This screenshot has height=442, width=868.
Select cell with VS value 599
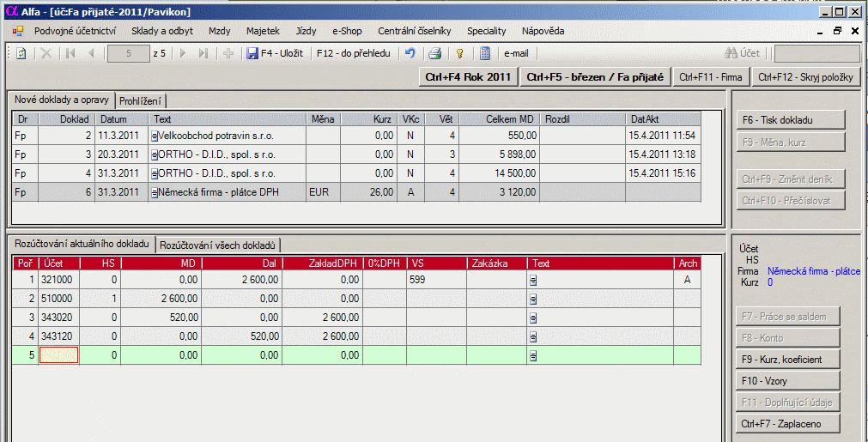436,281
